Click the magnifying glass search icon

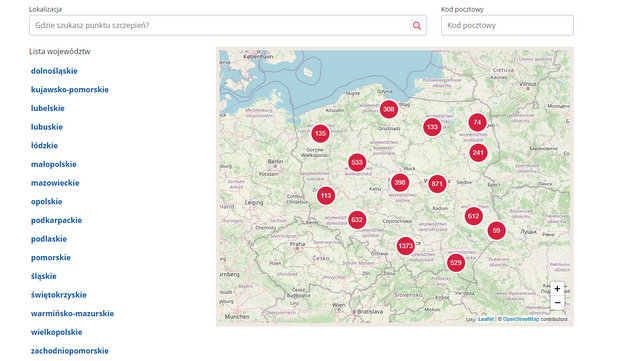(416, 25)
